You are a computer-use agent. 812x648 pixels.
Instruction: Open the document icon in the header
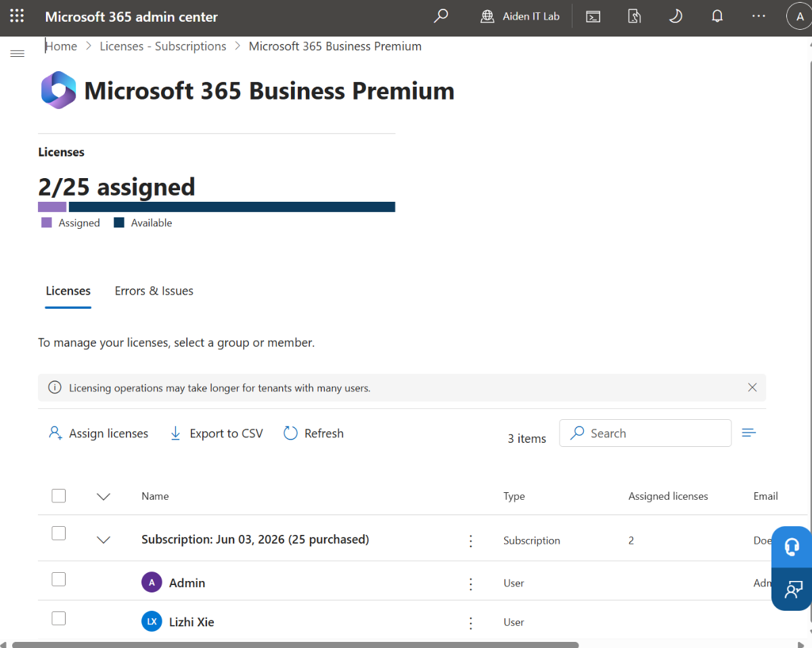pos(634,16)
